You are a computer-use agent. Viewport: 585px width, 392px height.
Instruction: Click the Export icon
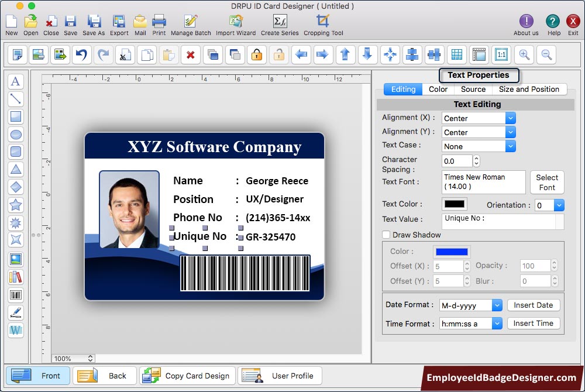(119, 22)
